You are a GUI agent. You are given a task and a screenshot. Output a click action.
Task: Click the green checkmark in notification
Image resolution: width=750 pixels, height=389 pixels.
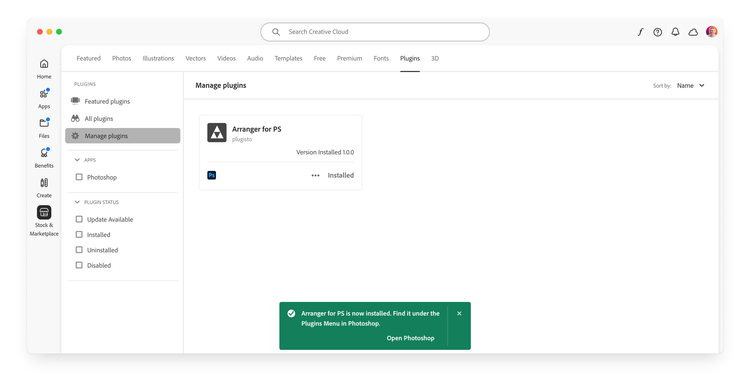pyautogui.click(x=291, y=313)
